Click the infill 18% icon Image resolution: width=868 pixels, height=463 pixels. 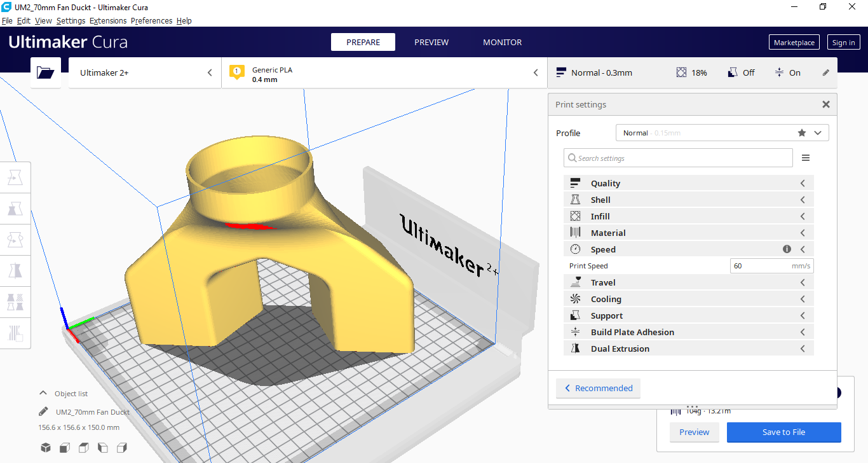click(x=682, y=73)
